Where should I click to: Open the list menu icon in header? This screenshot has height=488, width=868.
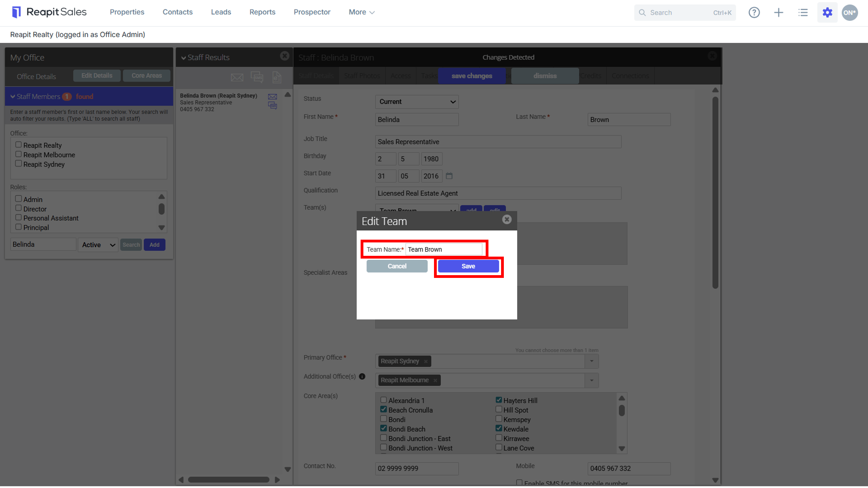click(x=803, y=13)
